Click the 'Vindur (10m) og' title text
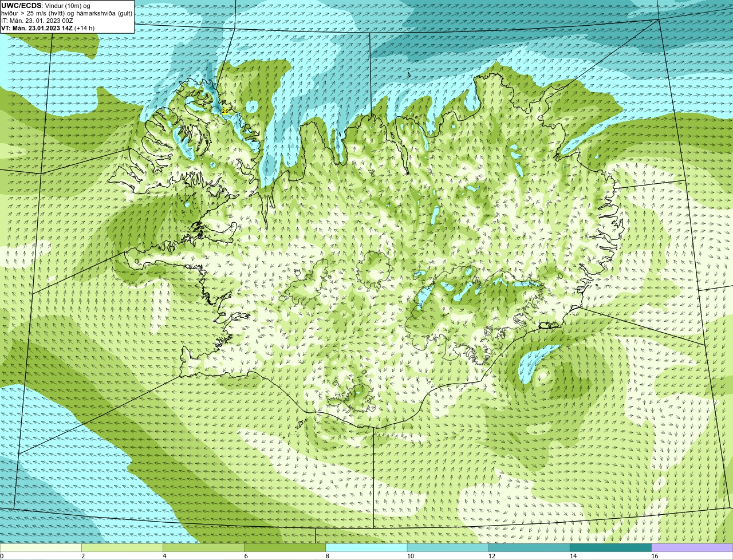Image resolution: width=733 pixels, height=560 pixels. [x=68, y=6]
